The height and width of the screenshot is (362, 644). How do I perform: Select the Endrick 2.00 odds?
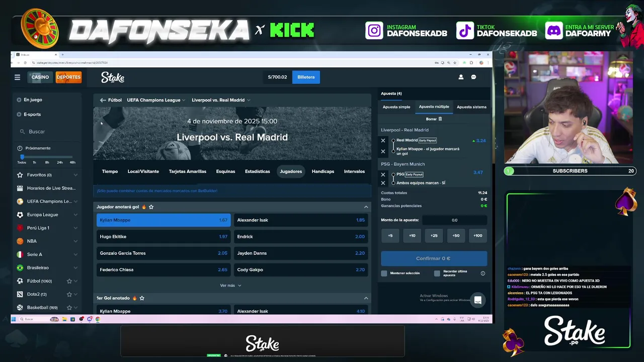301,237
